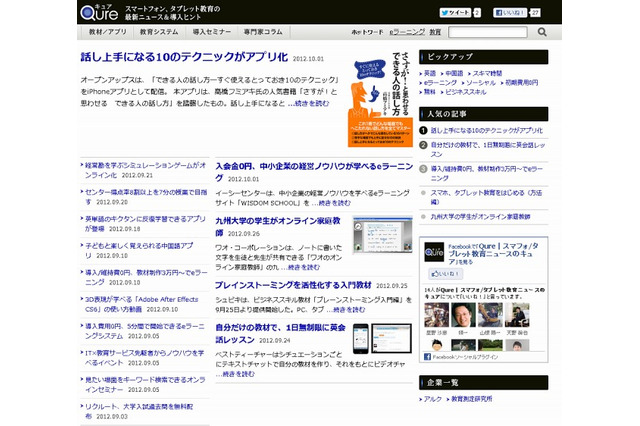Image resolution: width=640 pixels, height=426 pixels.
Task: Click the orange book cover image
Action: (x=380, y=99)
